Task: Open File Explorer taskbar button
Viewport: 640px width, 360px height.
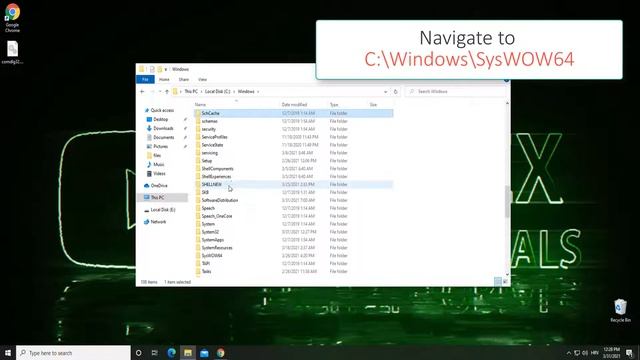Action: pyautogui.click(x=188, y=353)
